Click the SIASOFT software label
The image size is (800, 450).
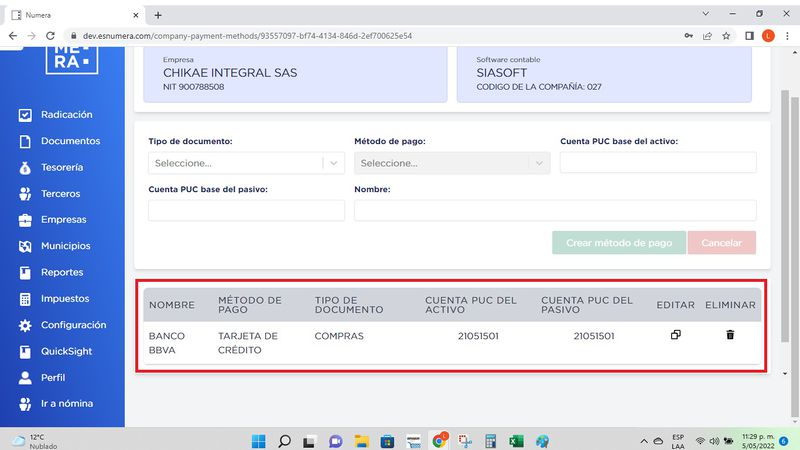pyautogui.click(x=502, y=73)
